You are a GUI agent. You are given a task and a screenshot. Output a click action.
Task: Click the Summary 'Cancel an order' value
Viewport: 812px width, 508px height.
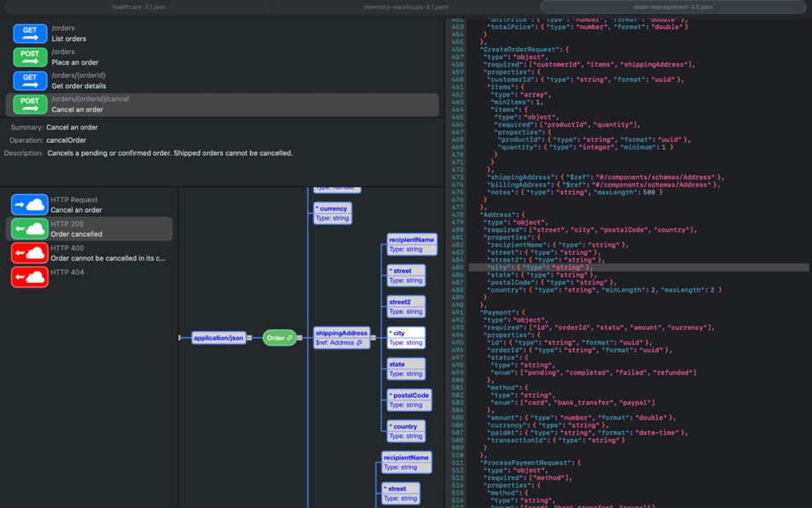[x=72, y=127]
